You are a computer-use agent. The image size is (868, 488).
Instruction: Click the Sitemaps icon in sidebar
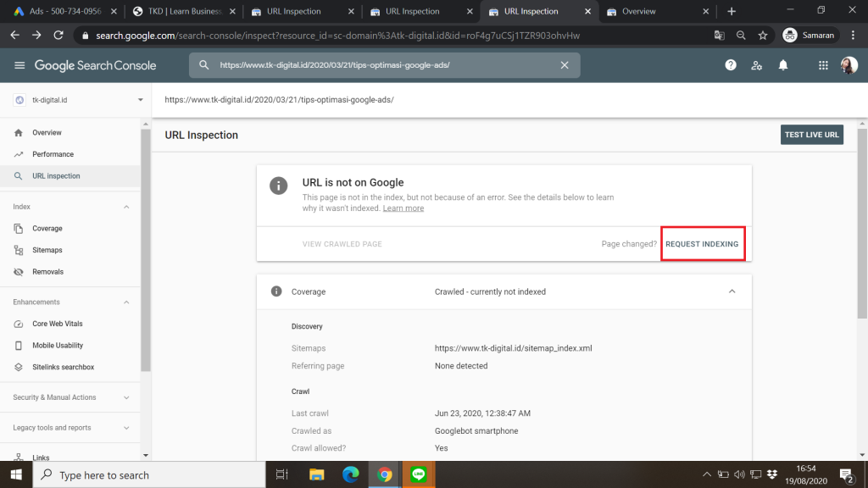click(x=19, y=250)
